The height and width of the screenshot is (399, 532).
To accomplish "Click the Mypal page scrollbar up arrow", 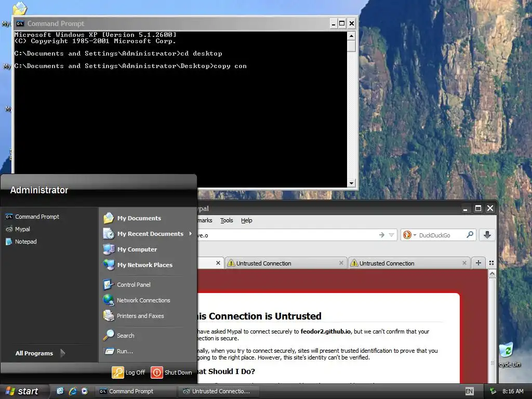I will 493,273.
